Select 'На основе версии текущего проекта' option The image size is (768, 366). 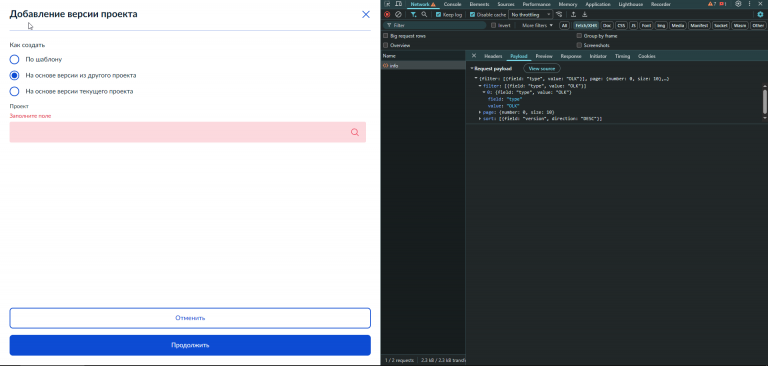pyautogui.click(x=14, y=91)
